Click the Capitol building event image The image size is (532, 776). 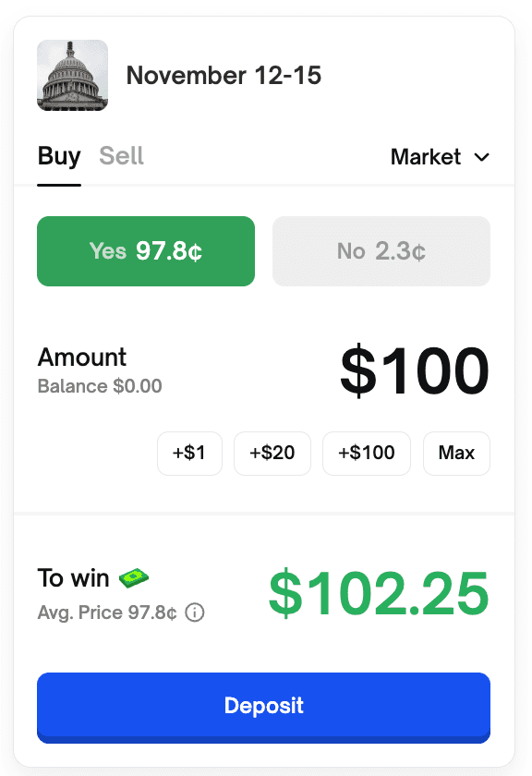click(72, 75)
